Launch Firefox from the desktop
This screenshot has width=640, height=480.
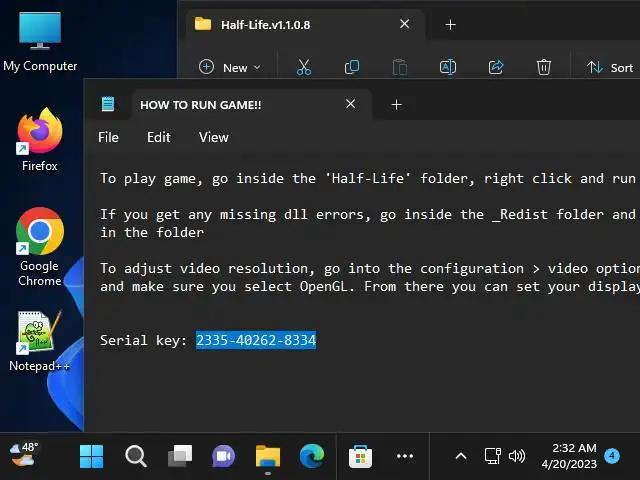(x=40, y=139)
